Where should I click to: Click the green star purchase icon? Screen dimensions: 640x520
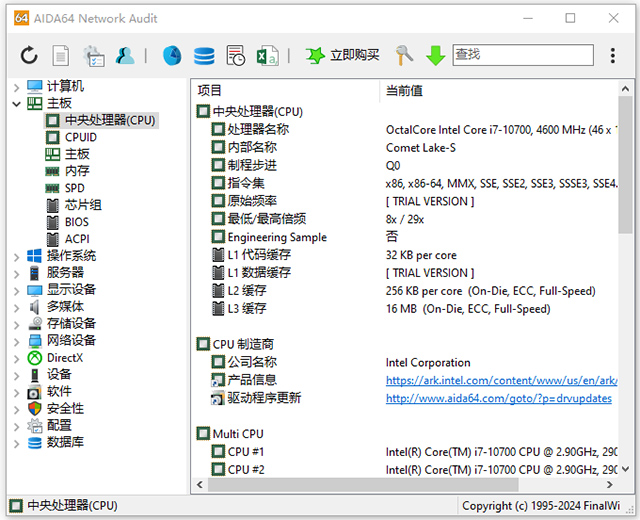(x=315, y=56)
